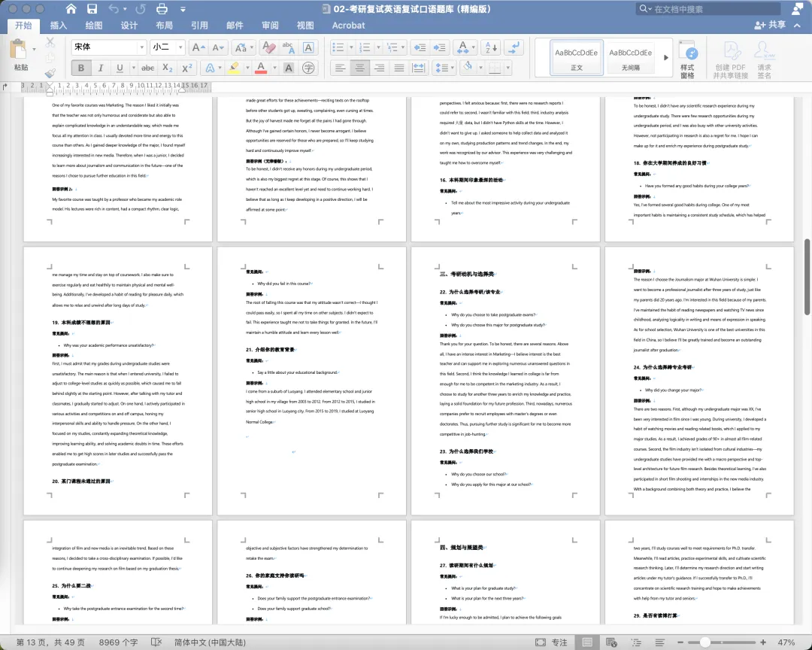812x650 pixels.
Task: Decrease font size with A-down icon
Action: [x=218, y=47]
